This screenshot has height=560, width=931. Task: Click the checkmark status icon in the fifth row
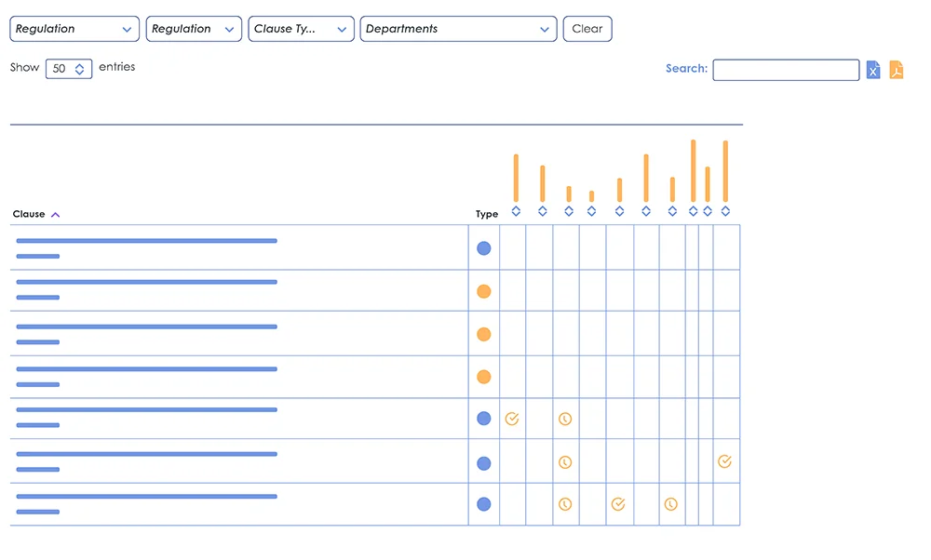point(512,420)
